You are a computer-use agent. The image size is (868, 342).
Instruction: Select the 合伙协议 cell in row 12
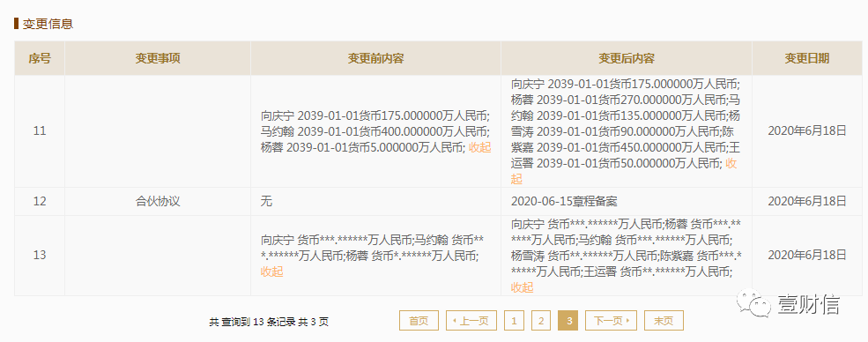(x=158, y=202)
